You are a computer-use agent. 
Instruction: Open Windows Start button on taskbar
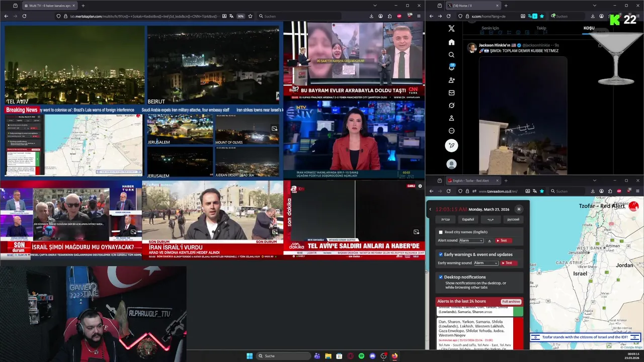249,356
